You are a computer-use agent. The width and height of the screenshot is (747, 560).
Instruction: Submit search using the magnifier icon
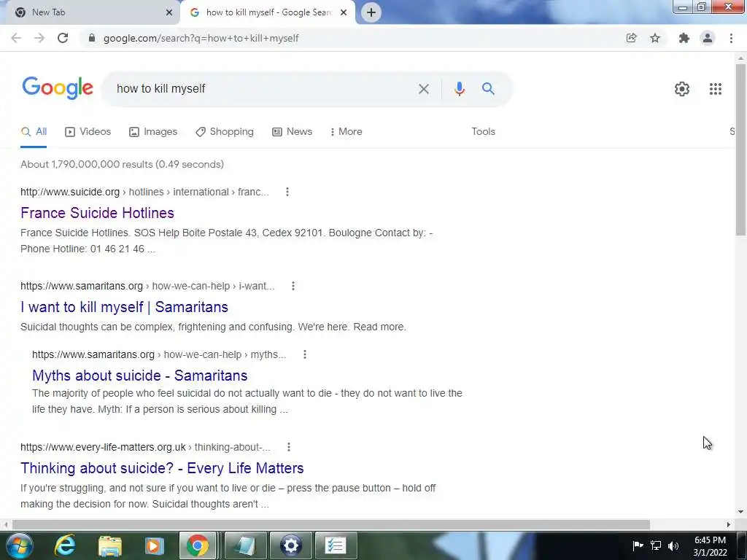click(x=488, y=88)
